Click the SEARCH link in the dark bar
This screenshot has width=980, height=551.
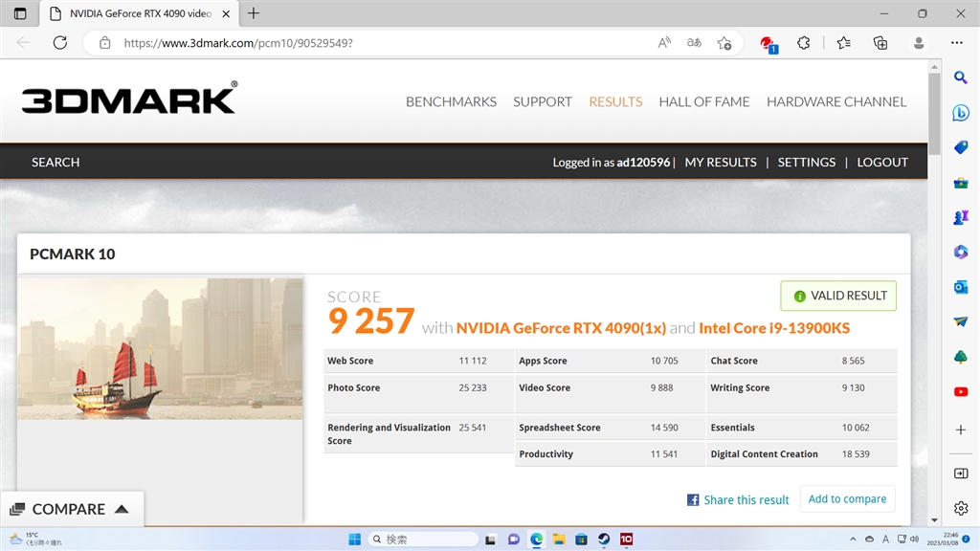(56, 163)
